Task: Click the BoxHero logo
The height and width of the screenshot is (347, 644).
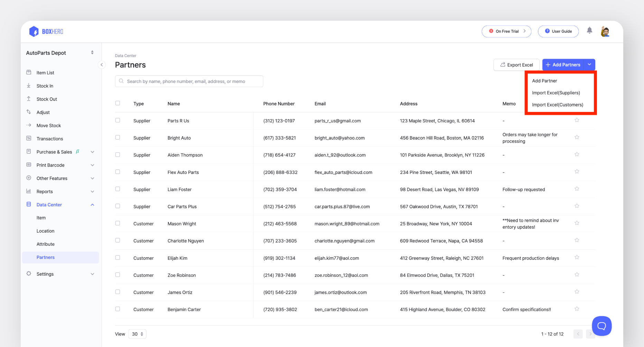Action: pos(46,31)
